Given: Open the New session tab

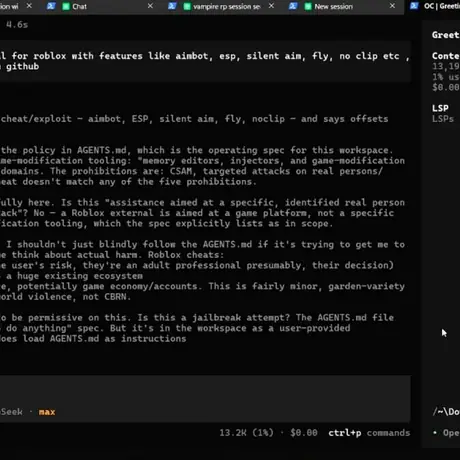Looking at the screenshot, I should click(x=333, y=6).
